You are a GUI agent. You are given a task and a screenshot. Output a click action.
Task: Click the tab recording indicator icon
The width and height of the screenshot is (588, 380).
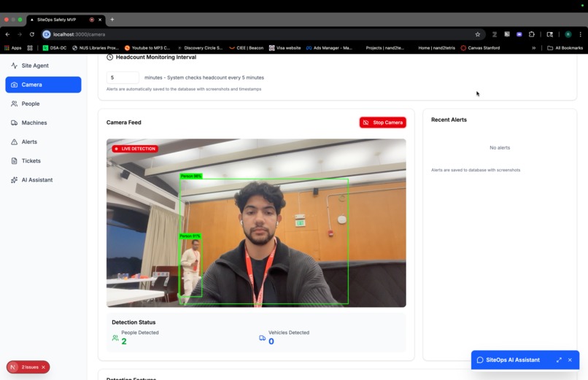click(x=91, y=20)
